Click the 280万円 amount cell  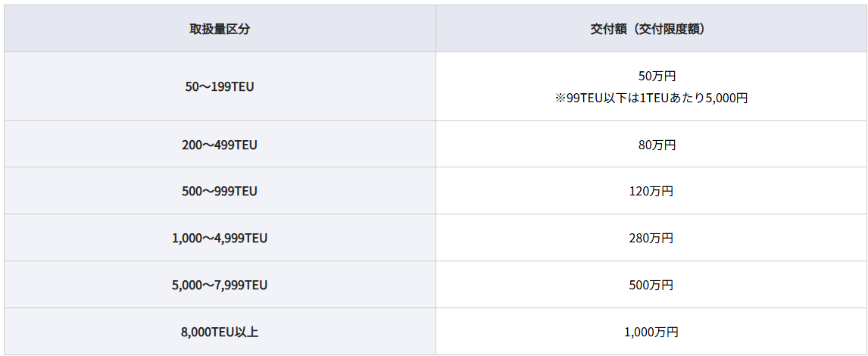[651, 239]
